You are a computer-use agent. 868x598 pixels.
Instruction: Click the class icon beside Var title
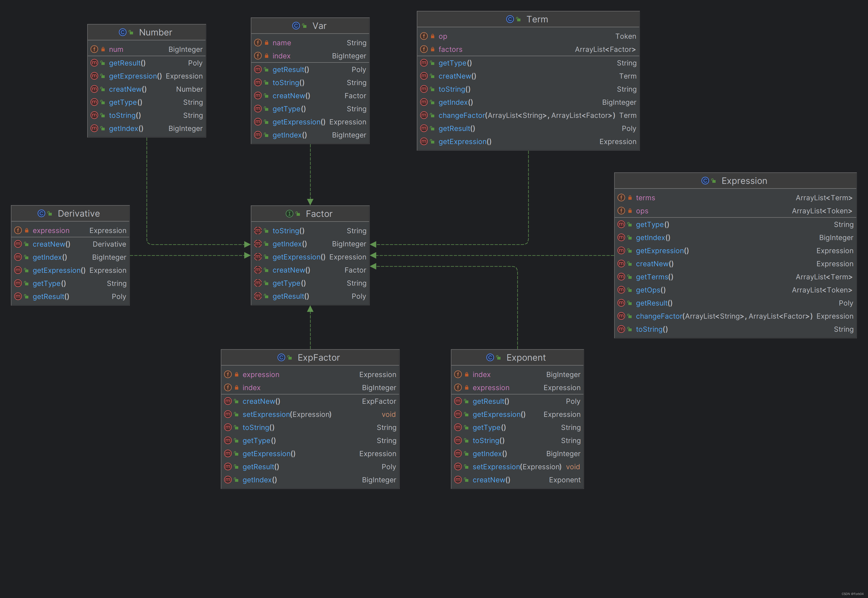296,25
